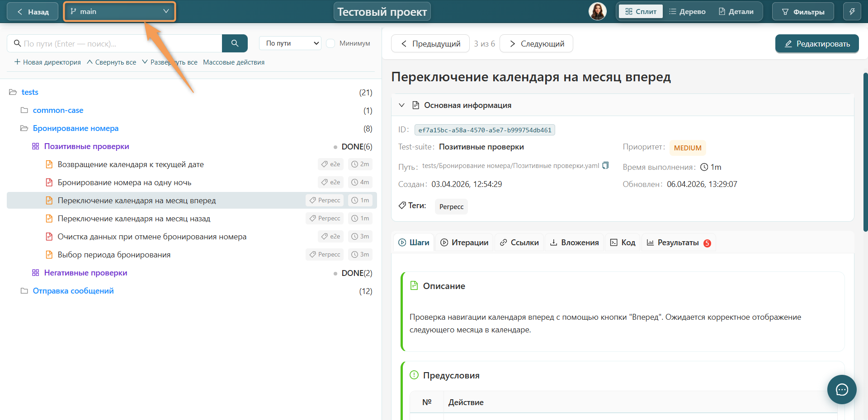This screenshot has height=420, width=868.
Task: Click the Позитивные проверки suite grid icon
Action: click(36, 146)
